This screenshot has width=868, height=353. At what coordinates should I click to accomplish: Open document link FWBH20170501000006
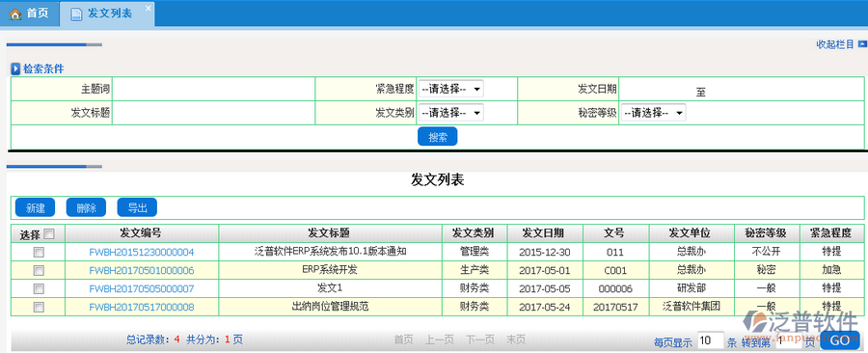point(142,271)
